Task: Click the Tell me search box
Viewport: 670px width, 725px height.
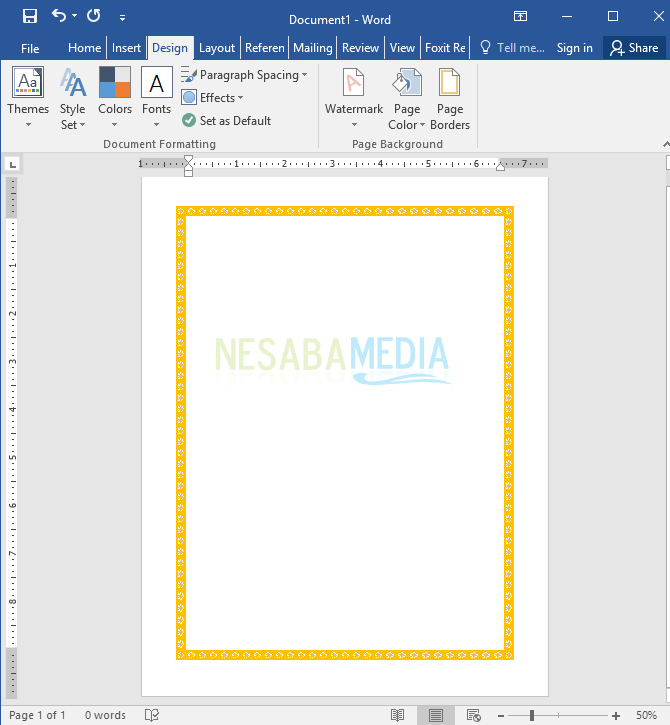Action: tap(512, 48)
